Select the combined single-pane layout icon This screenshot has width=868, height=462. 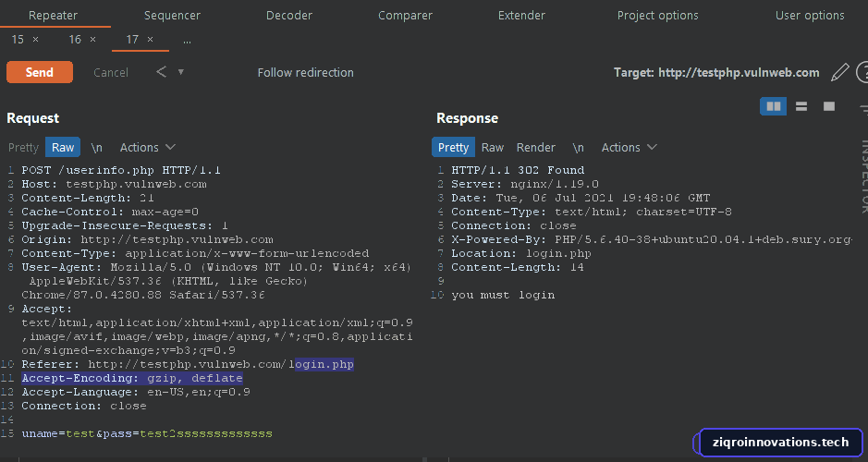(828, 106)
